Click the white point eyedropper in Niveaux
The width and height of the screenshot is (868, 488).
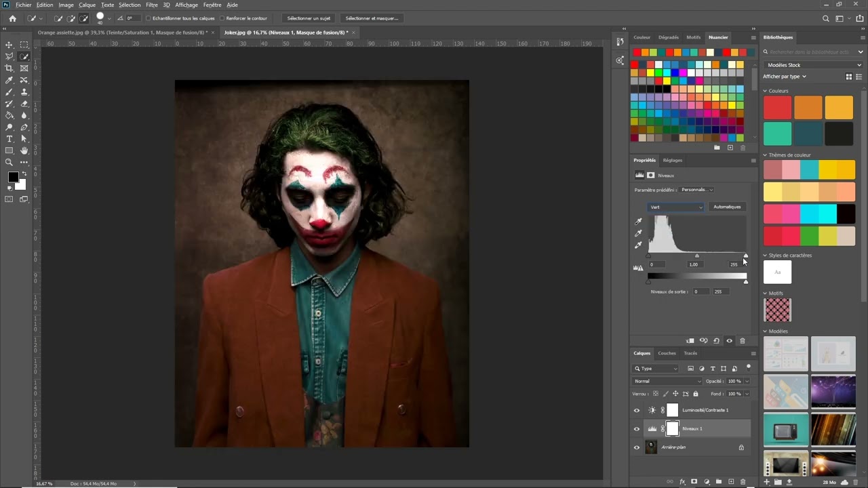click(x=638, y=245)
